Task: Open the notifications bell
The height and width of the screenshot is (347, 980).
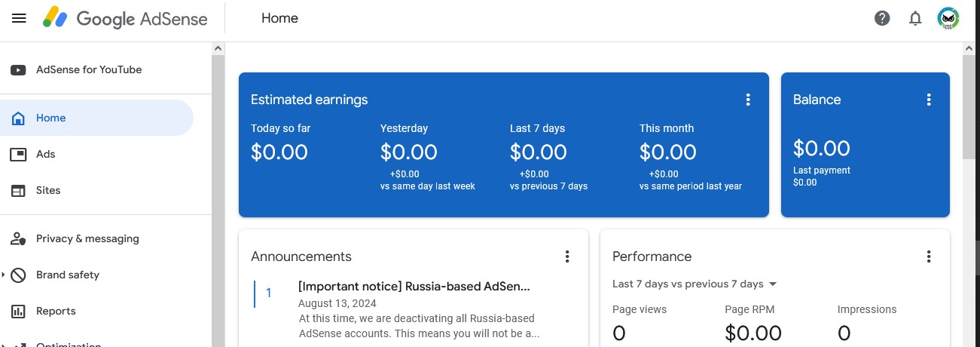Action: pyautogui.click(x=915, y=18)
